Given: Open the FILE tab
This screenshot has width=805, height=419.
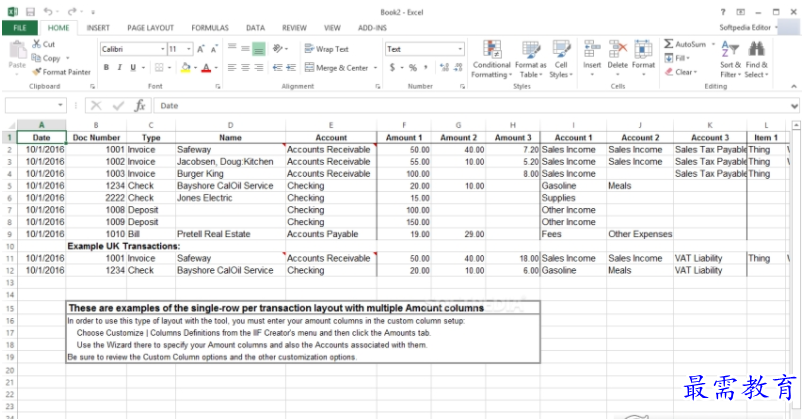Looking at the screenshot, I should click(x=20, y=28).
